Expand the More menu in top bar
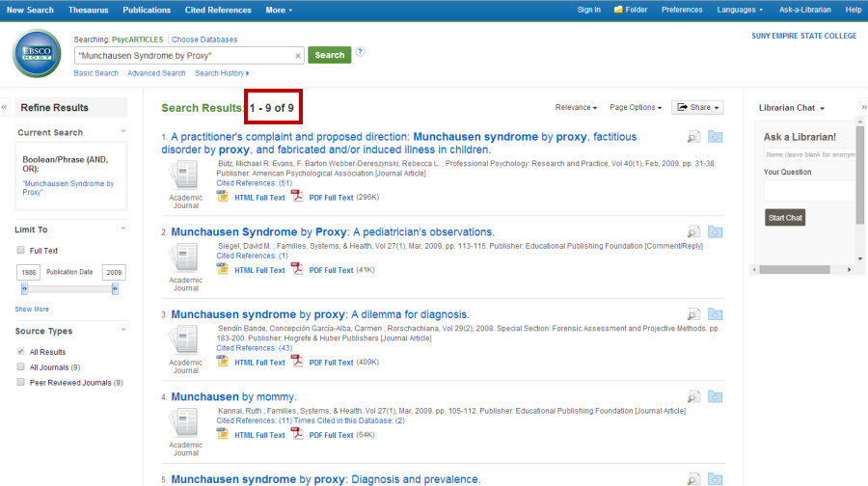This screenshot has height=486, width=868. point(279,10)
